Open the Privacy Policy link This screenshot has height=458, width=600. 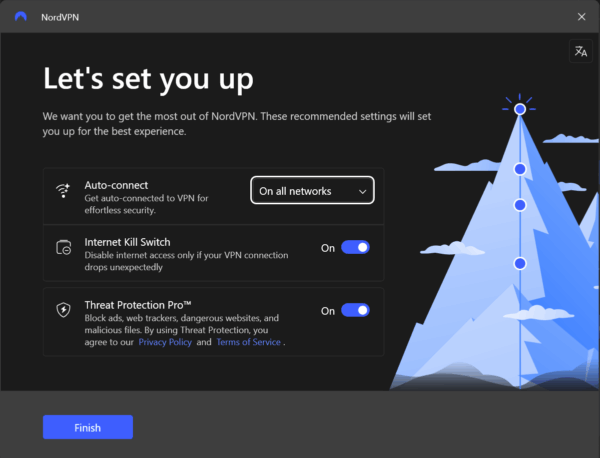165,342
